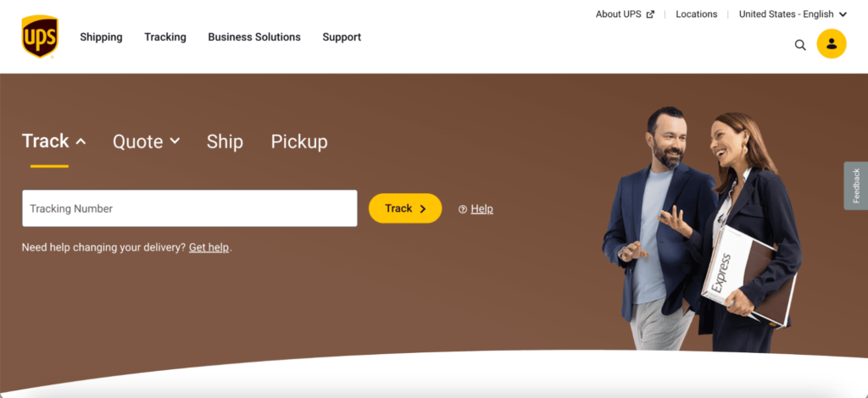Switch to the Ship tab

click(x=225, y=141)
